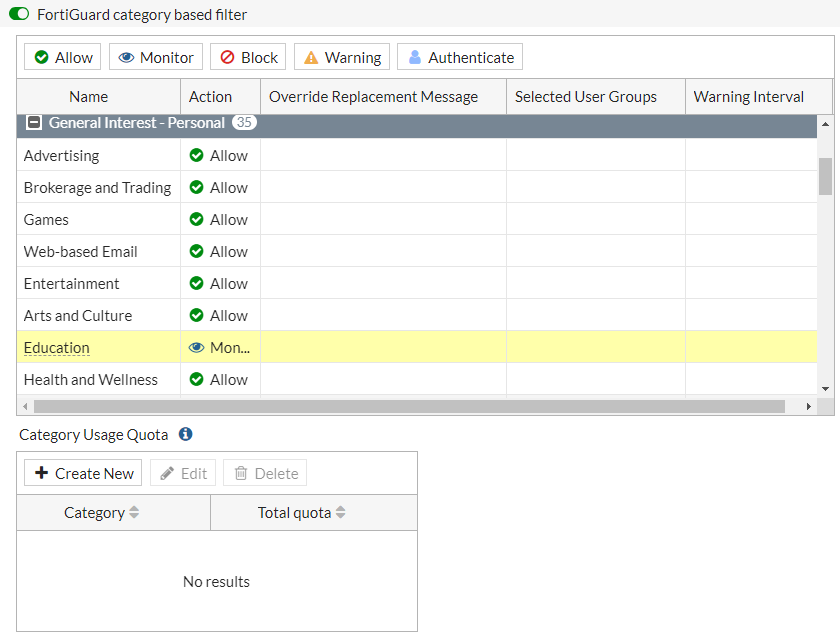Select the Web-based Email row
The width and height of the screenshot is (840, 632).
(417, 251)
